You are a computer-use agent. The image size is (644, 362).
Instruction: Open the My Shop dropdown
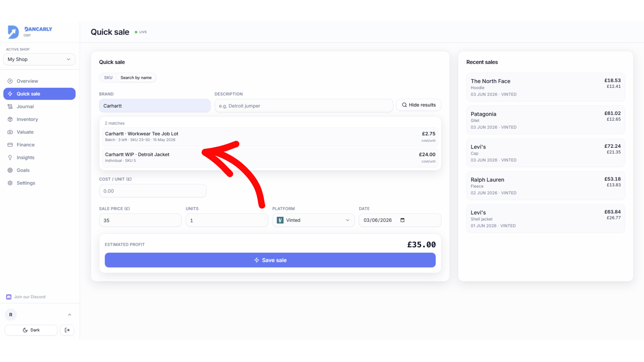39,59
